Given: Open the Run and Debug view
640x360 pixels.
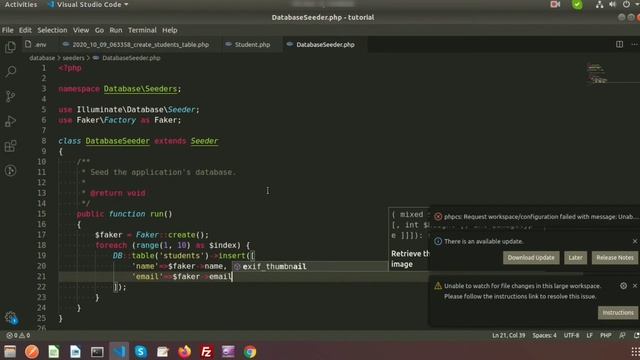Looking at the screenshot, I should (10, 121).
